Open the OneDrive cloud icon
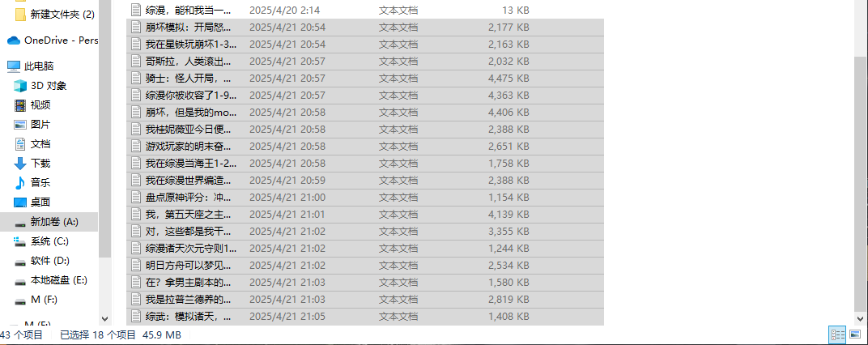868x345 pixels. tap(14, 40)
